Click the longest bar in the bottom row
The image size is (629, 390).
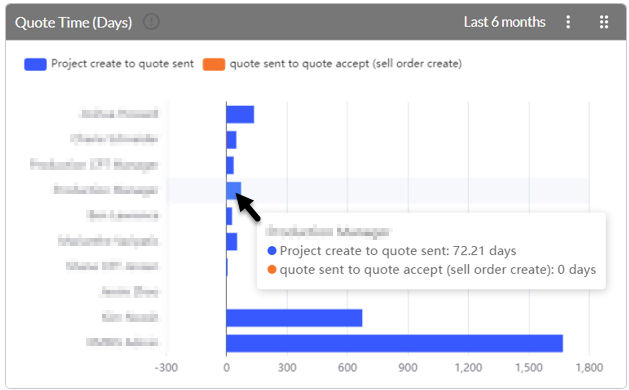click(395, 343)
